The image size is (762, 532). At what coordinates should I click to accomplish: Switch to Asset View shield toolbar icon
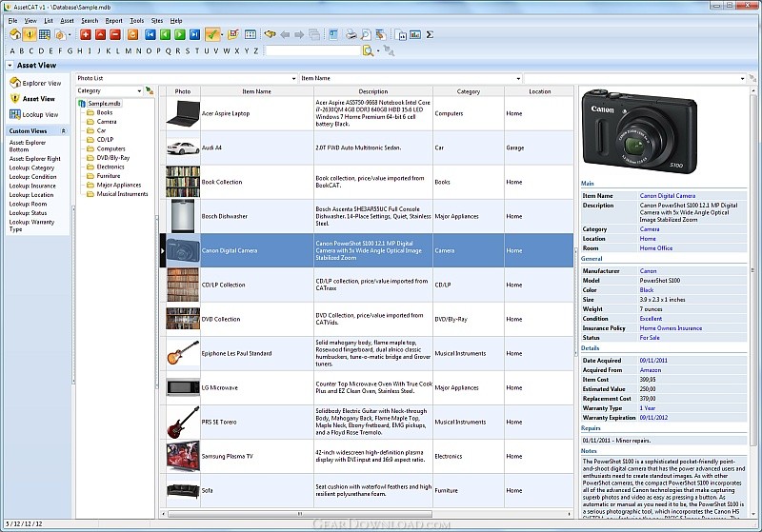pyautogui.click(x=30, y=34)
